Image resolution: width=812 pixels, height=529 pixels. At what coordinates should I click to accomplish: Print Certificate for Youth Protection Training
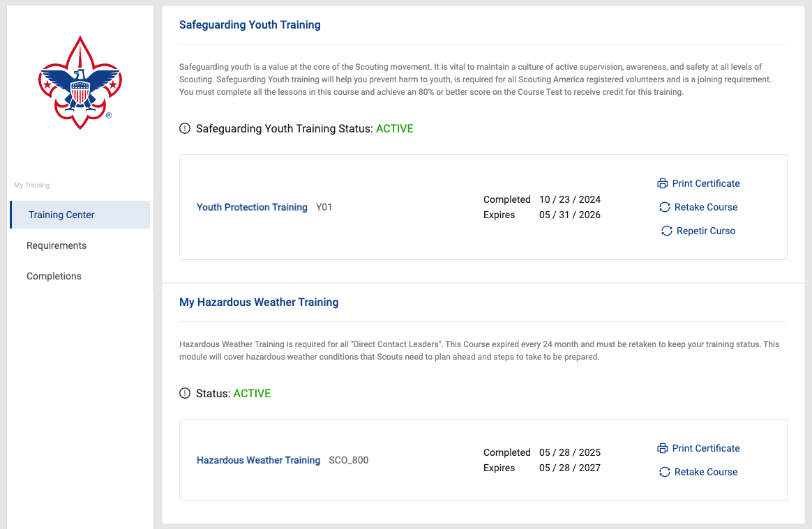coord(706,183)
